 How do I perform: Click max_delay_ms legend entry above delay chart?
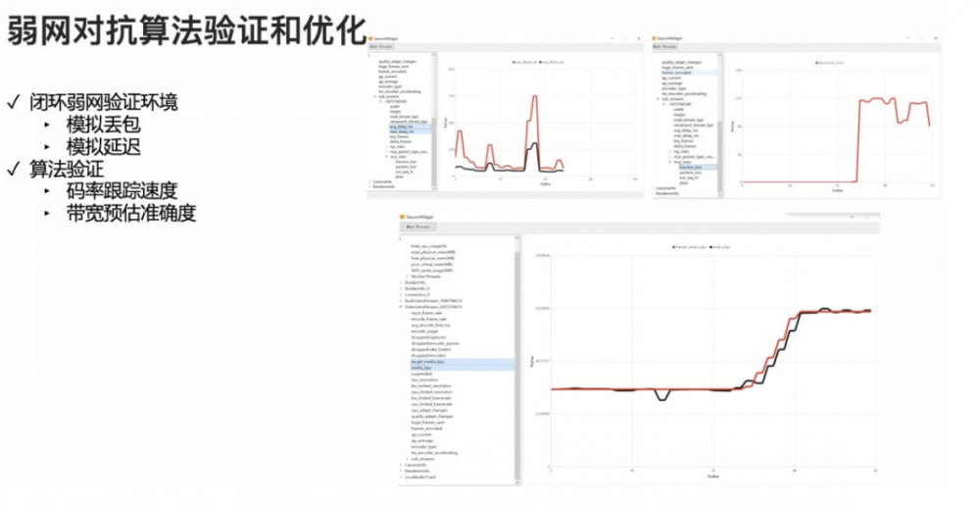pyautogui.click(x=523, y=63)
